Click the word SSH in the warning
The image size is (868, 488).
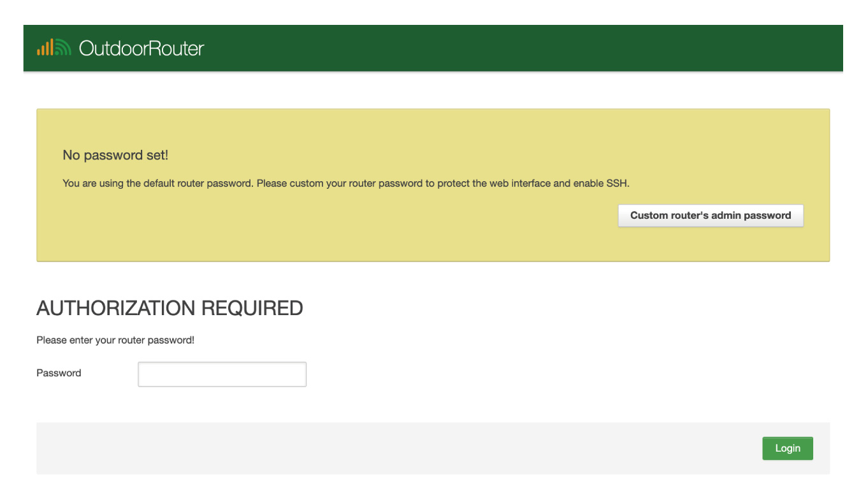pos(617,184)
